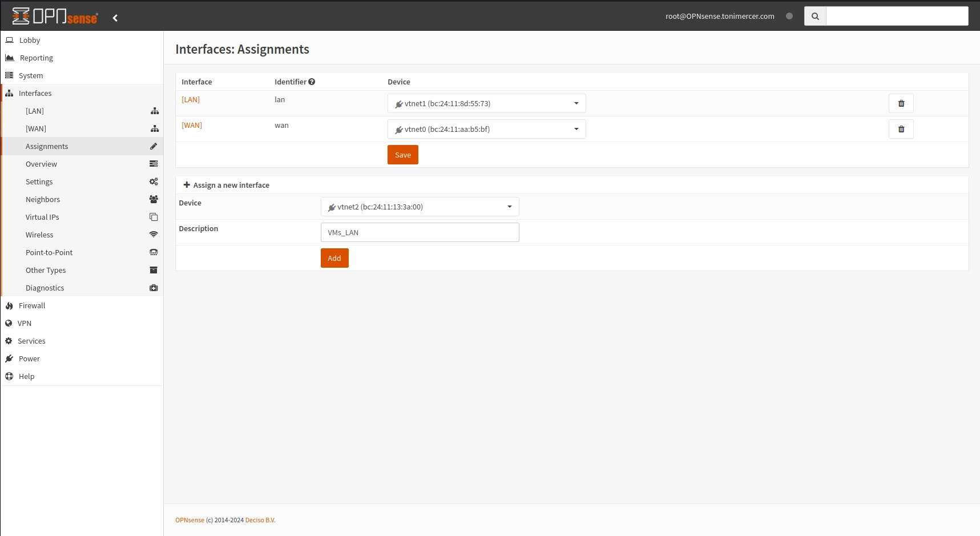Click the network icon beside [WAN] in sidebar
The width and height of the screenshot is (980, 536).
[155, 128]
